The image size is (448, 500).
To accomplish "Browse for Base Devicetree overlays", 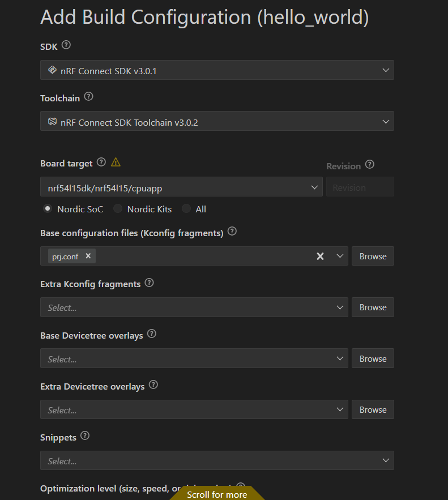I will pyautogui.click(x=373, y=358).
